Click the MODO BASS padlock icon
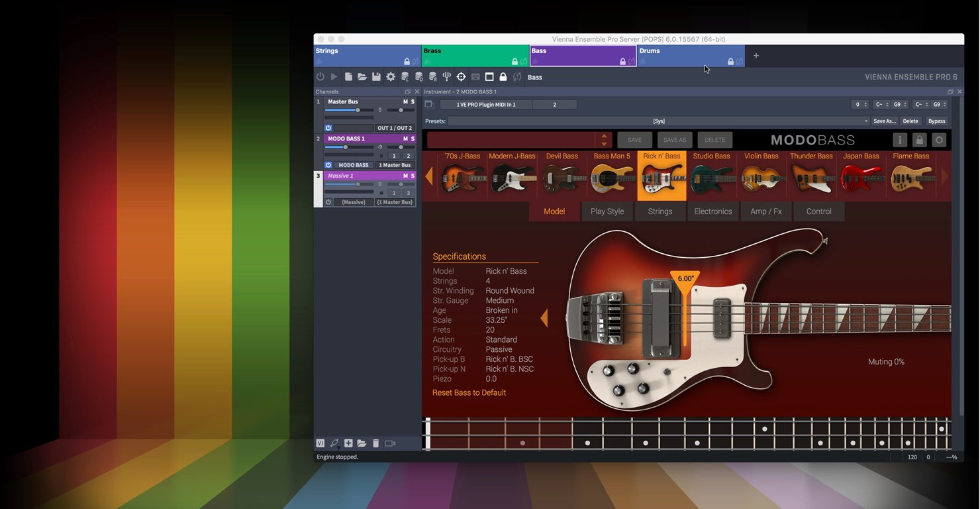980x509 pixels. click(919, 140)
